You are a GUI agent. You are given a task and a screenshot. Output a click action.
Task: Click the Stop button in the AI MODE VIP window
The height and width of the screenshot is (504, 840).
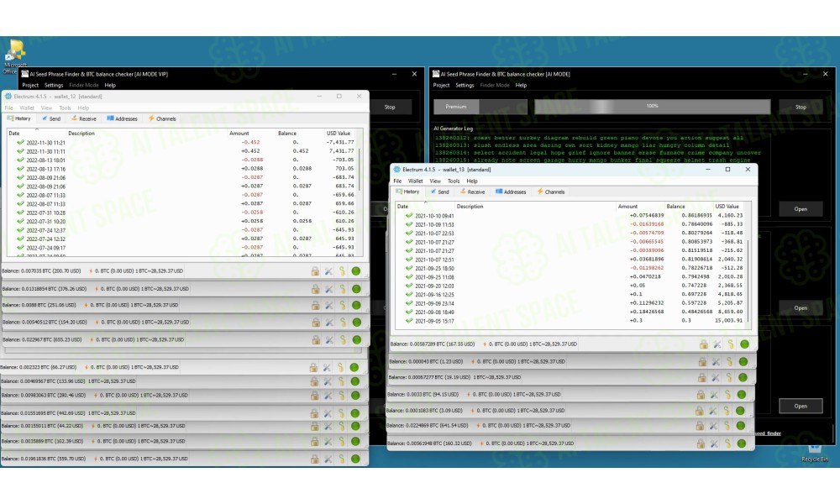(x=390, y=108)
